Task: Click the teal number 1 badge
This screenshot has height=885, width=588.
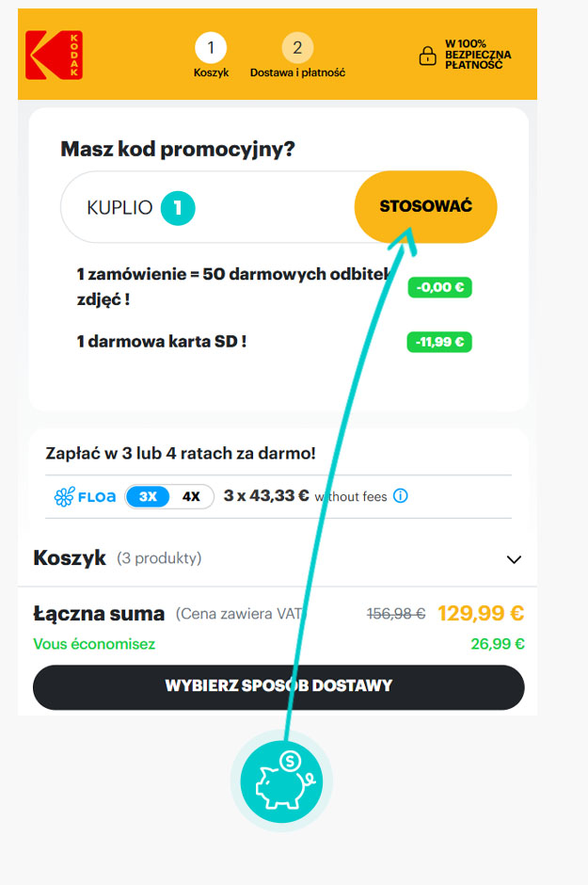Action: [x=178, y=208]
